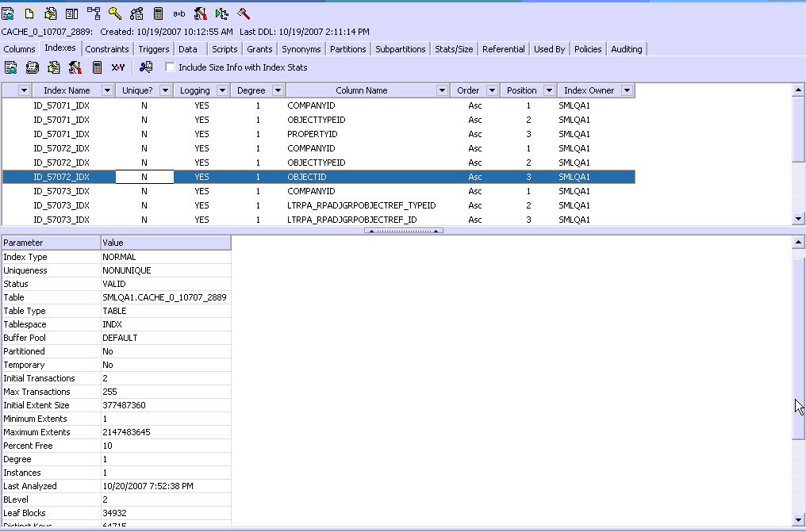This screenshot has width=806, height=532.
Task: Click the Value column header
Action: tap(166, 243)
